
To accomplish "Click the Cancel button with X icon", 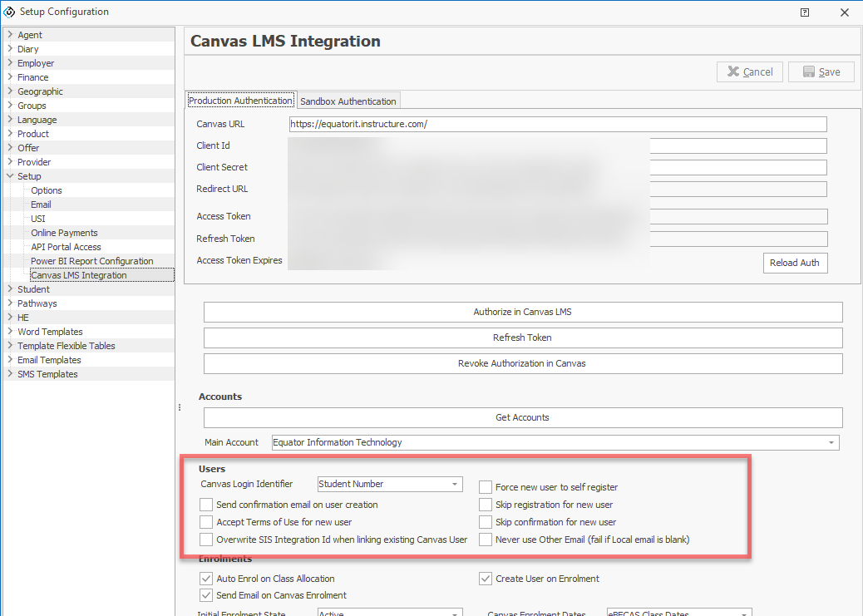I will coord(749,72).
